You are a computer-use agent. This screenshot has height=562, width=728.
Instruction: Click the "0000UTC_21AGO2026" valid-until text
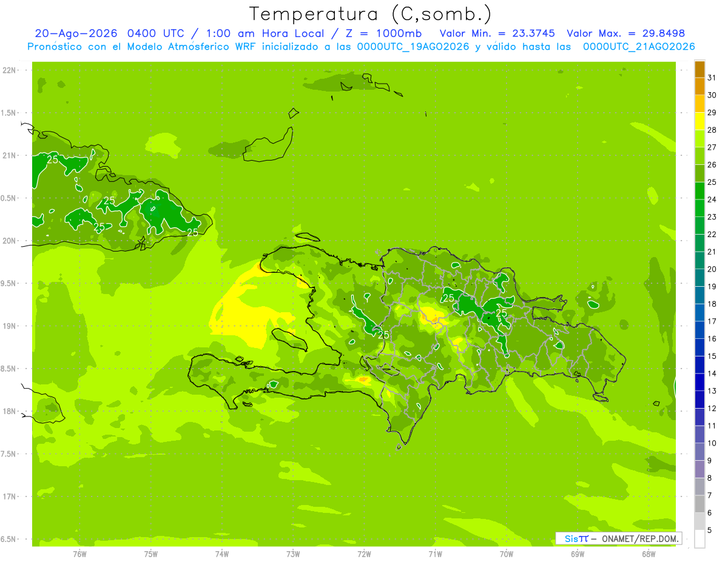[639, 47]
